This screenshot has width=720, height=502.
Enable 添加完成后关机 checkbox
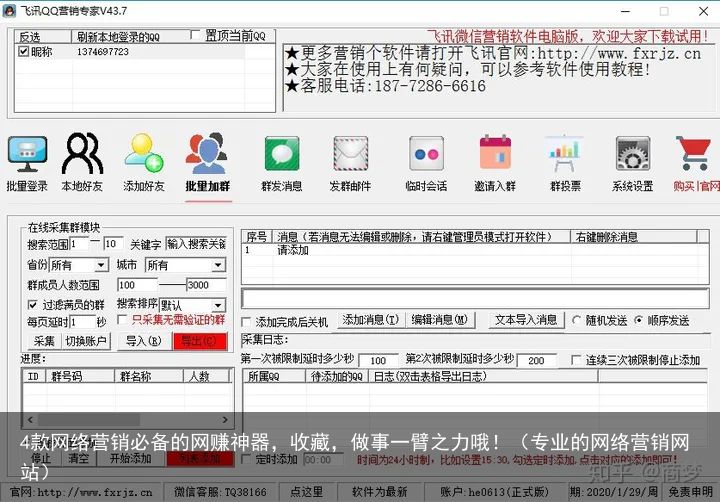pyautogui.click(x=246, y=322)
